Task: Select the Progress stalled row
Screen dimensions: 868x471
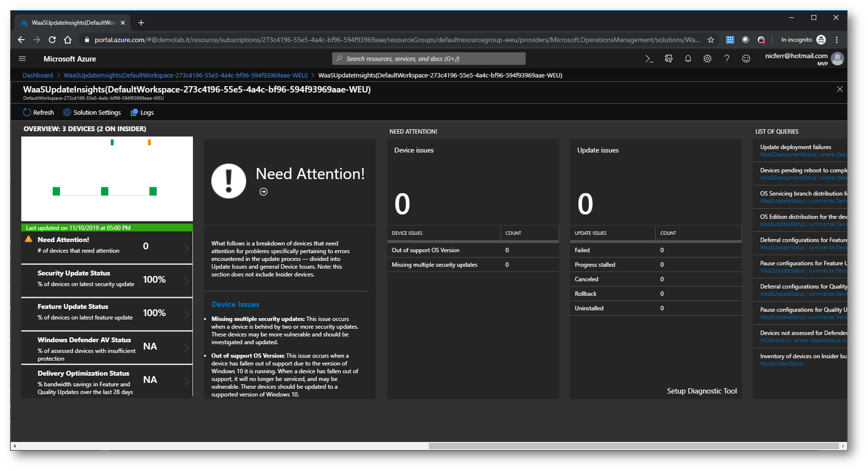Action: (x=656, y=265)
